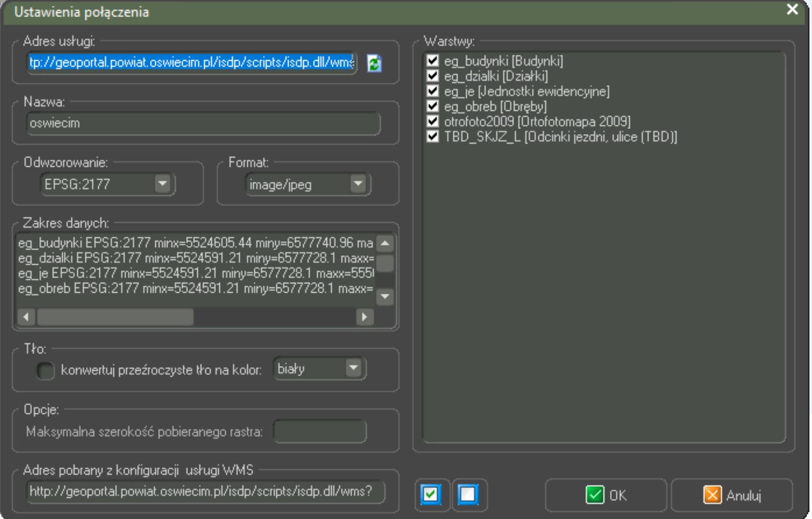The image size is (812, 519).
Task: Select the eg_obreb EPSG:2177 range line
Action: coord(196,289)
